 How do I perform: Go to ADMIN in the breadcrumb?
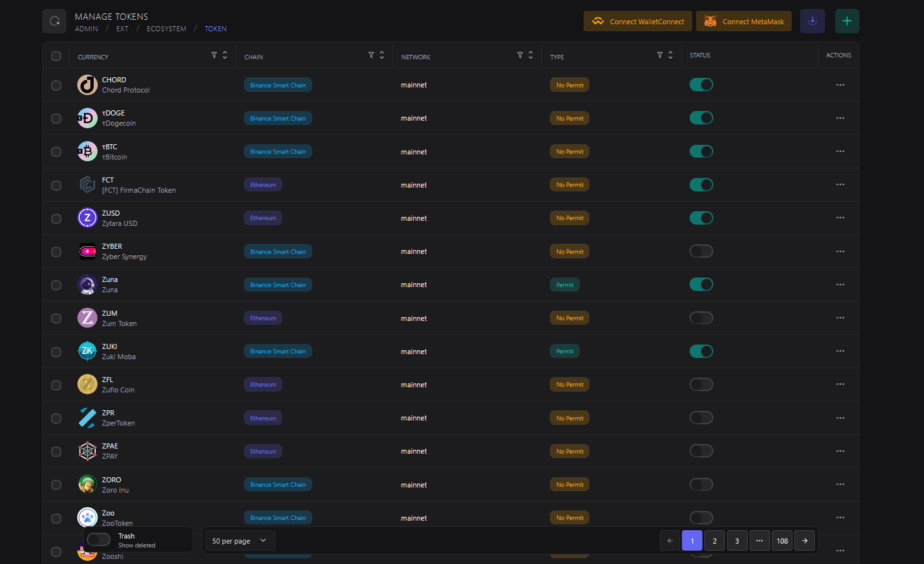(x=86, y=29)
